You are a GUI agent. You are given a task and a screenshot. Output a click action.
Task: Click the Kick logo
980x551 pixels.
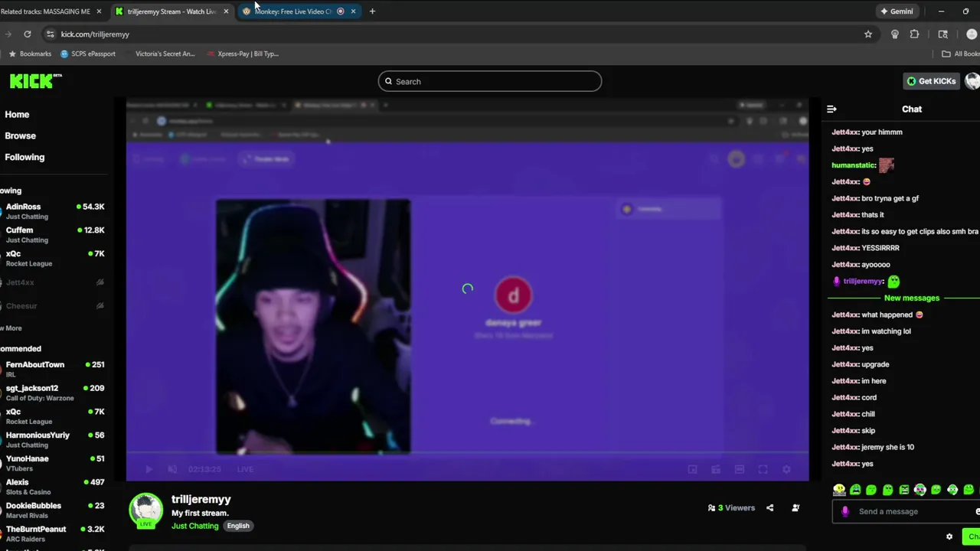coord(35,81)
